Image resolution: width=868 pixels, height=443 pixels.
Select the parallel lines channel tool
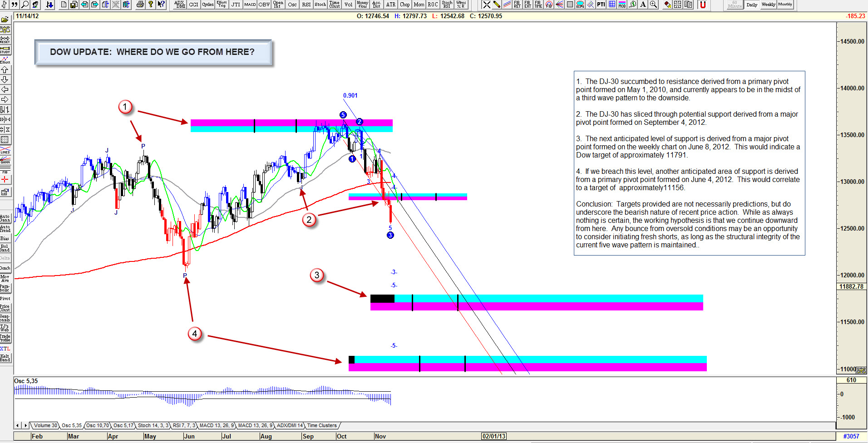(x=507, y=5)
